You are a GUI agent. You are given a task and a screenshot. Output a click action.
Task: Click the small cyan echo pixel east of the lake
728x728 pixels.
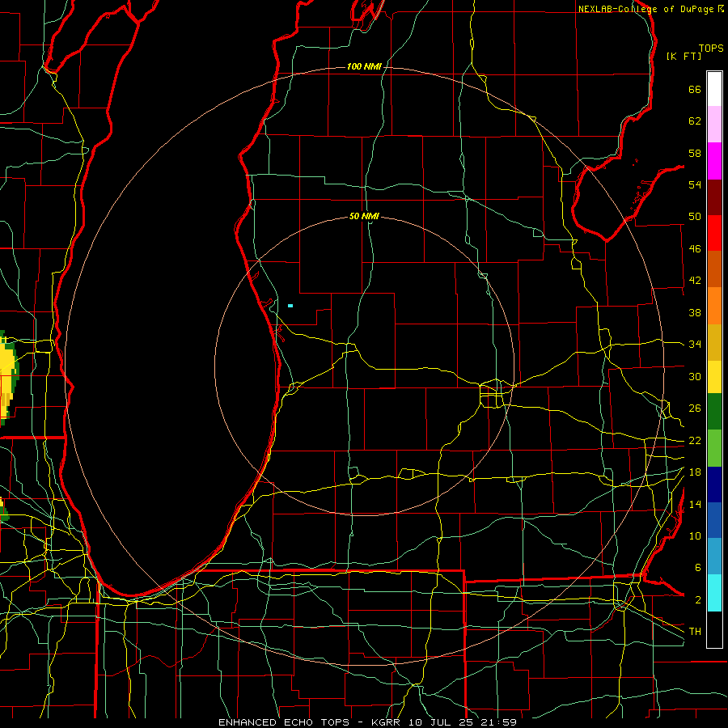point(290,306)
